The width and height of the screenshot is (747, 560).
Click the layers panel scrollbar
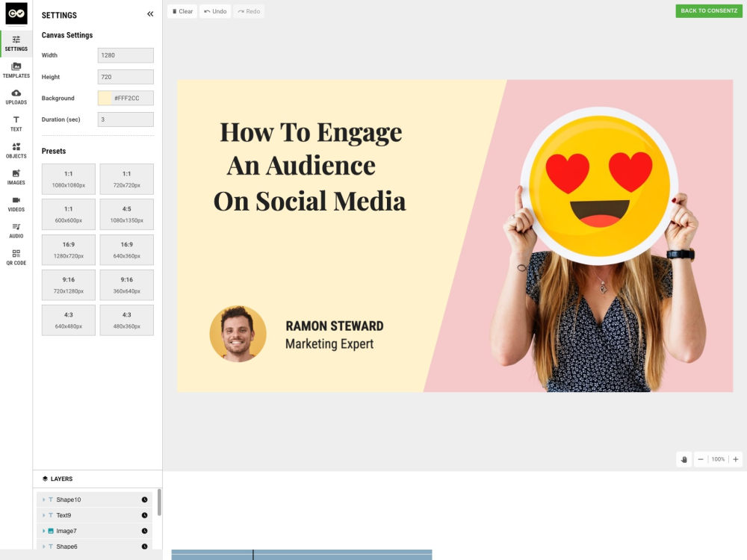(x=159, y=502)
